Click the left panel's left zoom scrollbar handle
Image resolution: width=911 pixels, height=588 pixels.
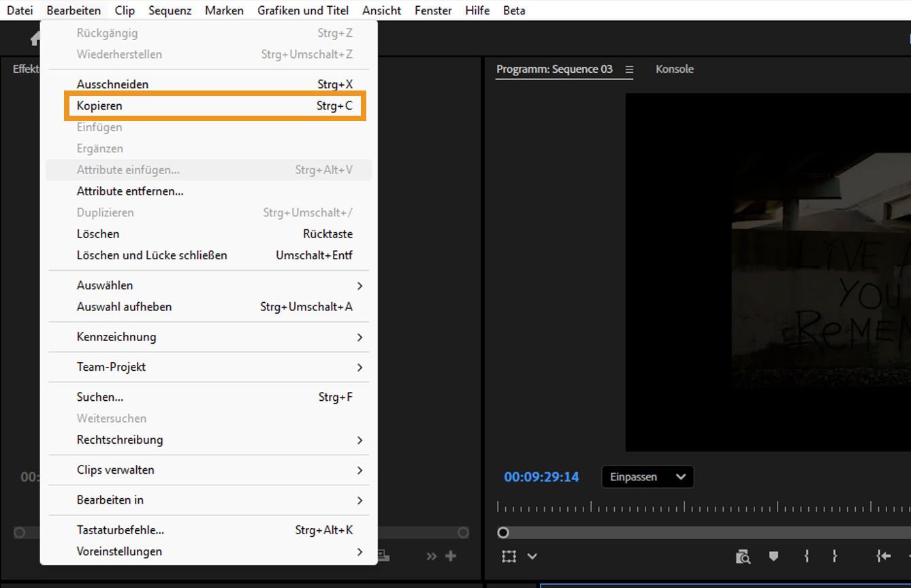pyautogui.click(x=20, y=532)
